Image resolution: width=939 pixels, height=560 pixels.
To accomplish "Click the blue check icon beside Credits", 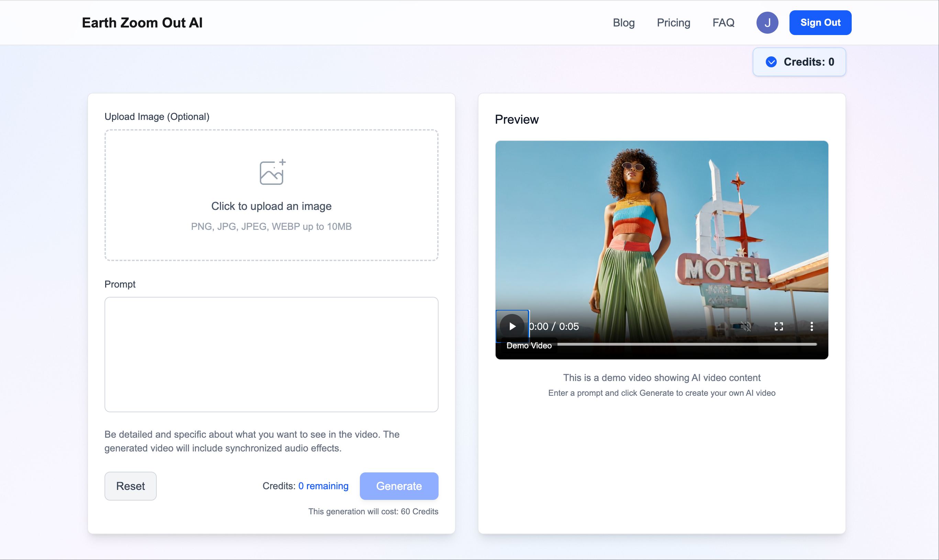I will click(771, 62).
